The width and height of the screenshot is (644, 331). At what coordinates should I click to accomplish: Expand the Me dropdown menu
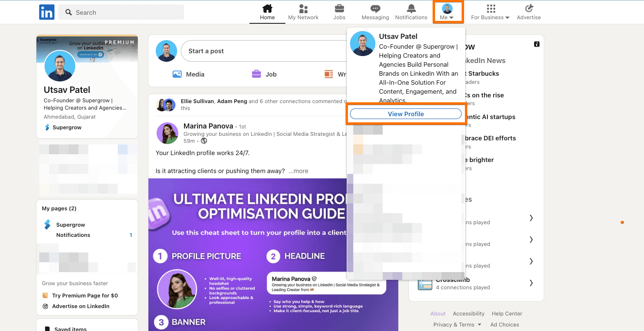[448, 12]
